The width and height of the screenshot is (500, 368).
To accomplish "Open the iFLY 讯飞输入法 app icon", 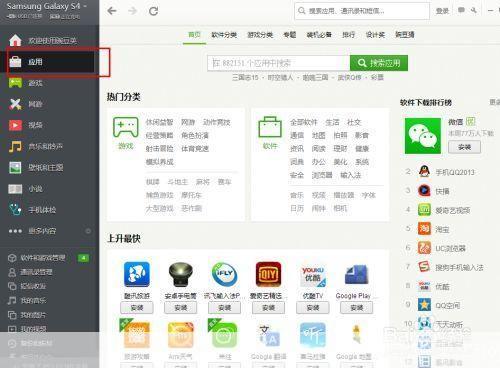I will (x=224, y=275).
